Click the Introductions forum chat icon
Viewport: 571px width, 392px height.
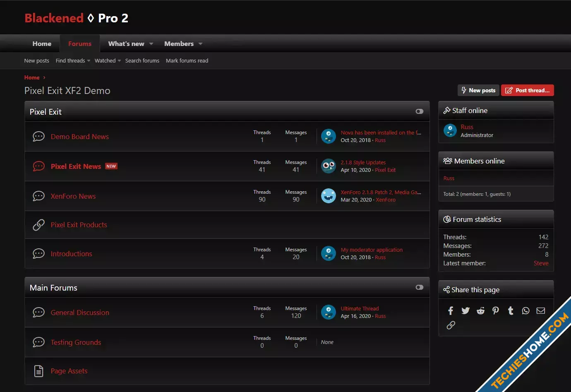point(38,254)
